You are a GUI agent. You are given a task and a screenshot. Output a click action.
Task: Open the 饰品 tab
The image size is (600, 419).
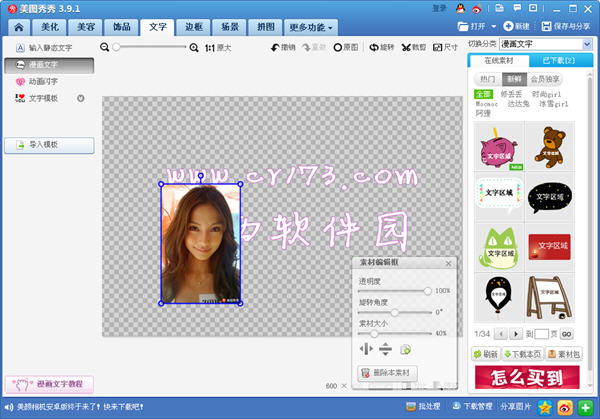(x=122, y=27)
